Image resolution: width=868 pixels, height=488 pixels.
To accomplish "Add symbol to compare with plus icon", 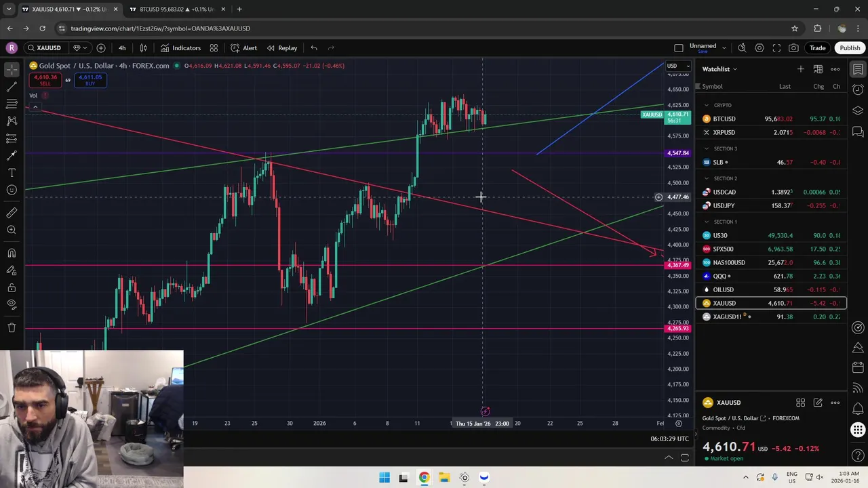I will pyautogui.click(x=101, y=48).
